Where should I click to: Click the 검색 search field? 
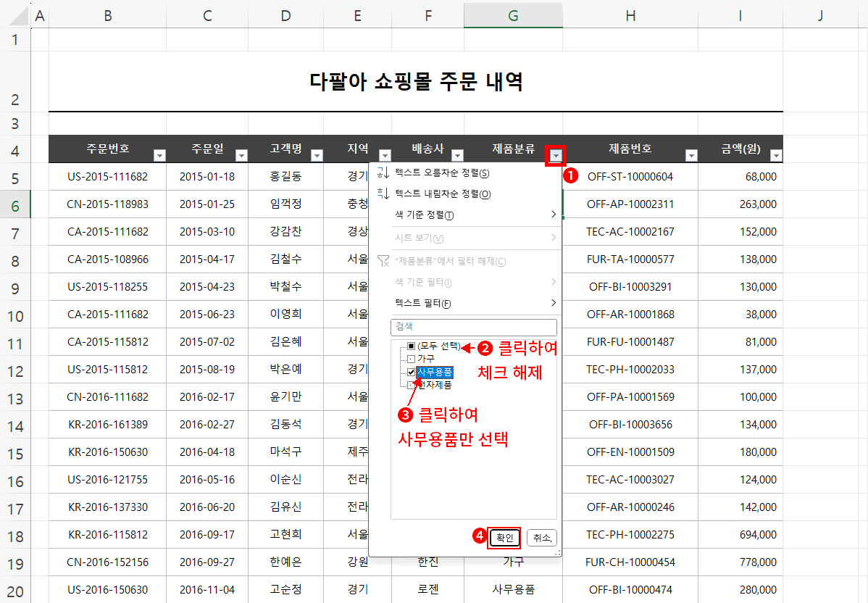point(473,327)
